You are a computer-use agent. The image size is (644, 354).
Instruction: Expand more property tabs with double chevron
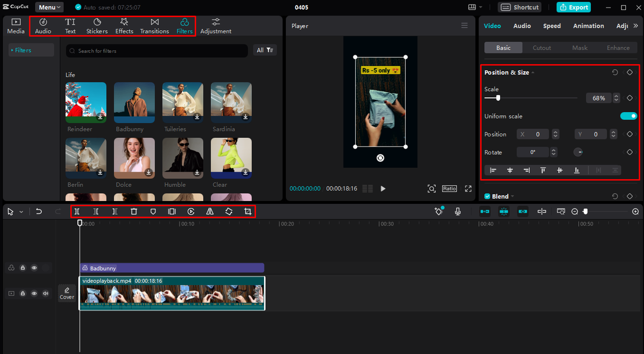tap(636, 26)
